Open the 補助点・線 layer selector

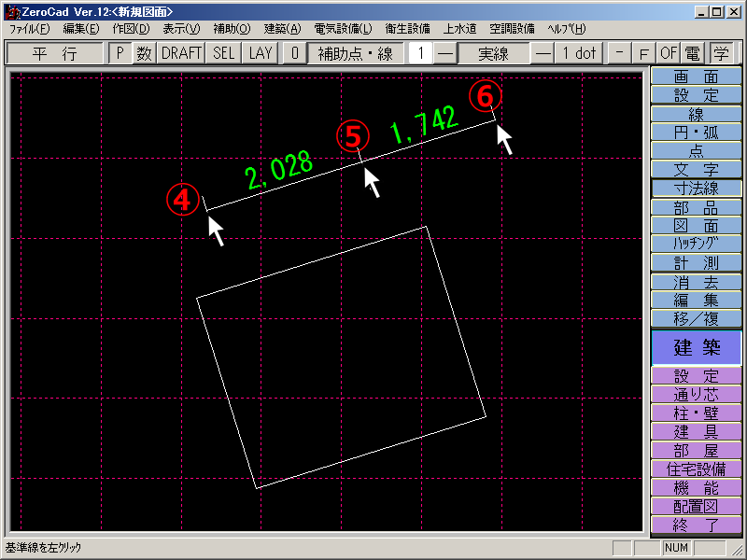[x=356, y=53]
